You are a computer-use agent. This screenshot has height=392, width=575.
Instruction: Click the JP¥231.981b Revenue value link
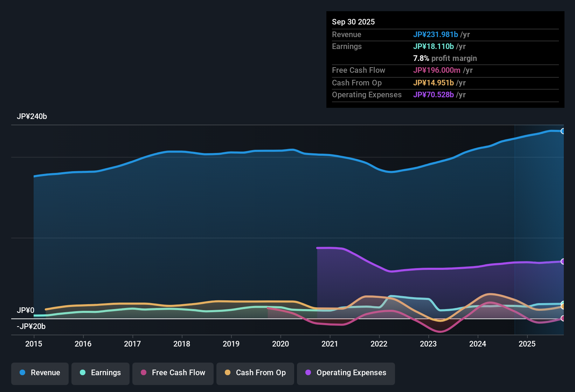(x=436, y=34)
